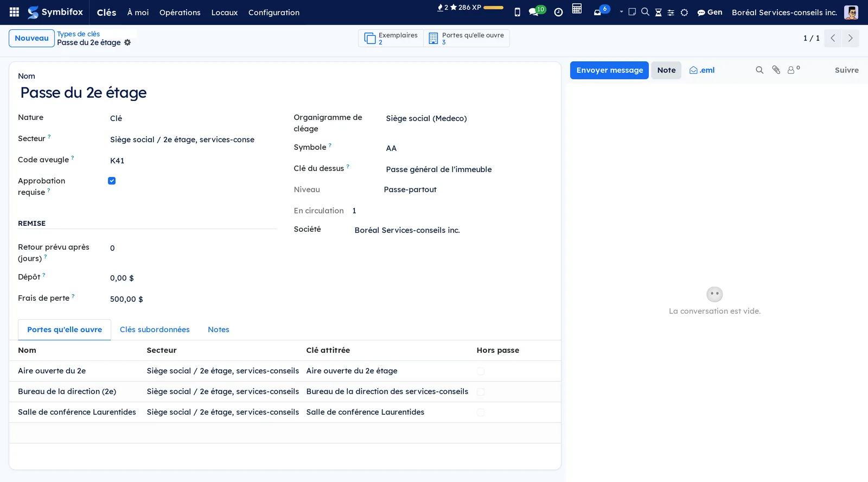The image size is (868, 482).
Task: Click the paperclip attachments icon
Action: click(776, 70)
